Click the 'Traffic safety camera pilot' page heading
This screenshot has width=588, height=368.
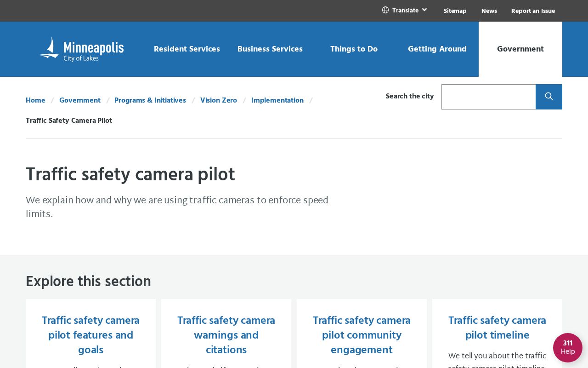tap(130, 175)
